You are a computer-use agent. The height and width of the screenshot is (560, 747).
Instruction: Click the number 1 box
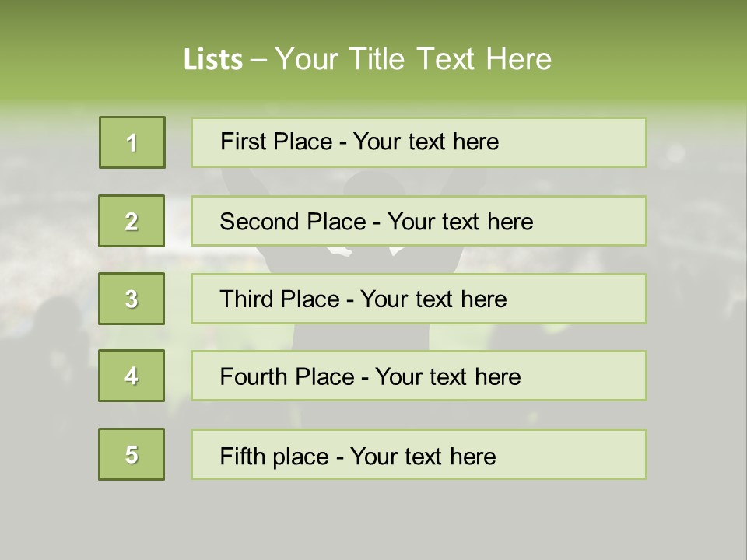132,142
